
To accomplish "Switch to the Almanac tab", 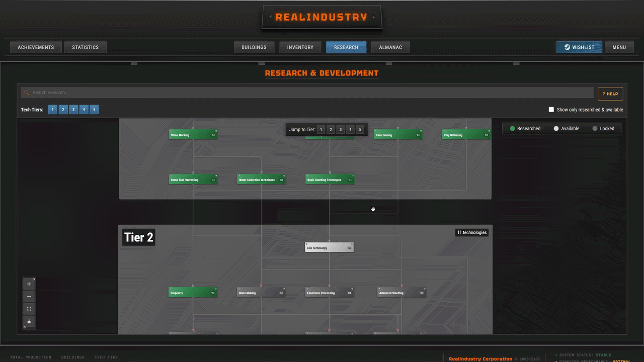I will point(390,47).
